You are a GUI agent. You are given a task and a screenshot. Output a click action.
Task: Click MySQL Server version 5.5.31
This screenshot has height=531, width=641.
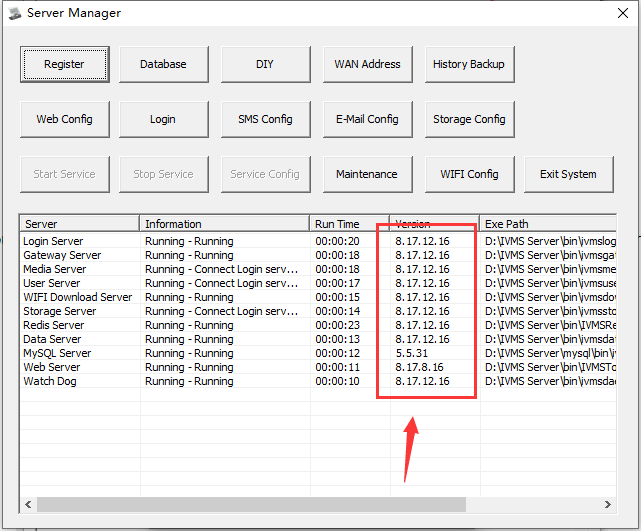(412, 353)
